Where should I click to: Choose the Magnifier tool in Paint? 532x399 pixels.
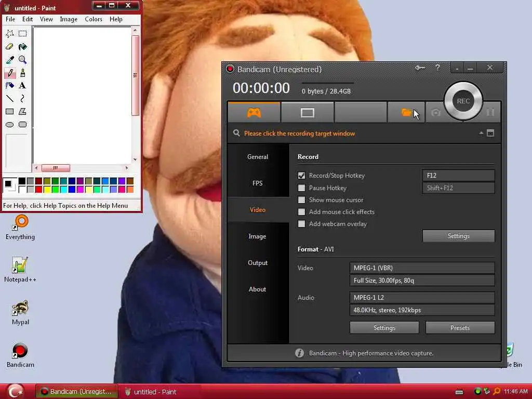click(x=22, y=60)
